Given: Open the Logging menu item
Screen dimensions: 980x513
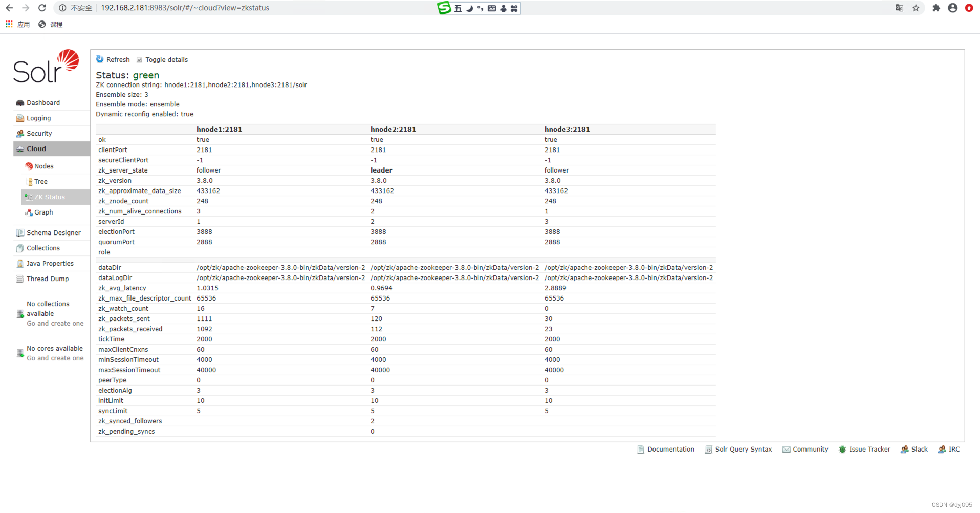Looking at the screenshot, I should click(39, 118).
